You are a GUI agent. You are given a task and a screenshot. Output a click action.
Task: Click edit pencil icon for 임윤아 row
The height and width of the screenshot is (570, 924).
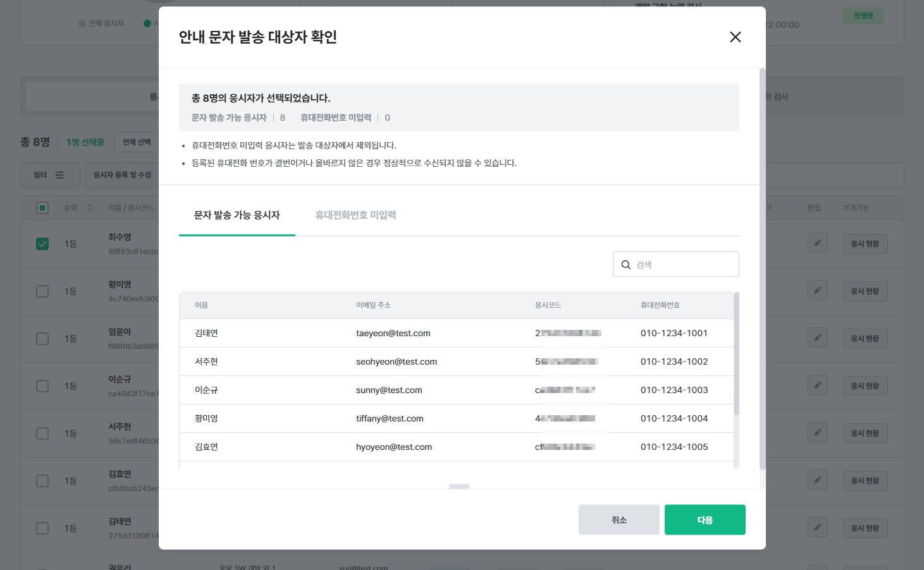[817, 338]
